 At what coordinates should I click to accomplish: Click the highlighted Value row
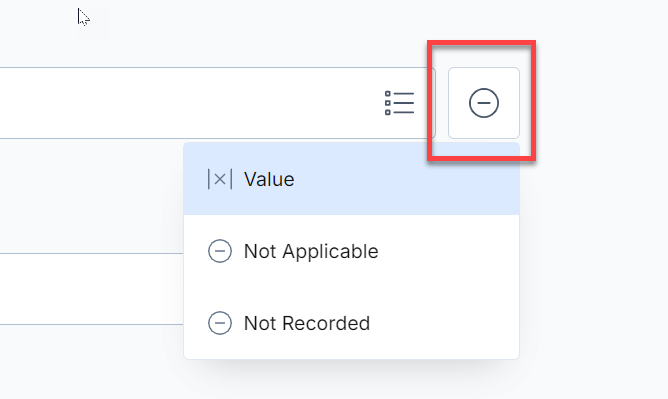point(351,179)
